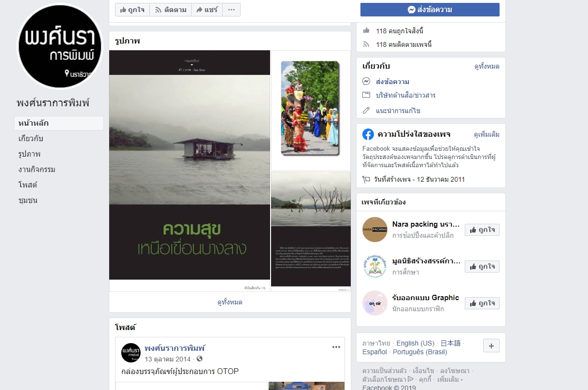Open งานกิจกรรม in left sidebar
588x390 pixels.
(37, 170)
